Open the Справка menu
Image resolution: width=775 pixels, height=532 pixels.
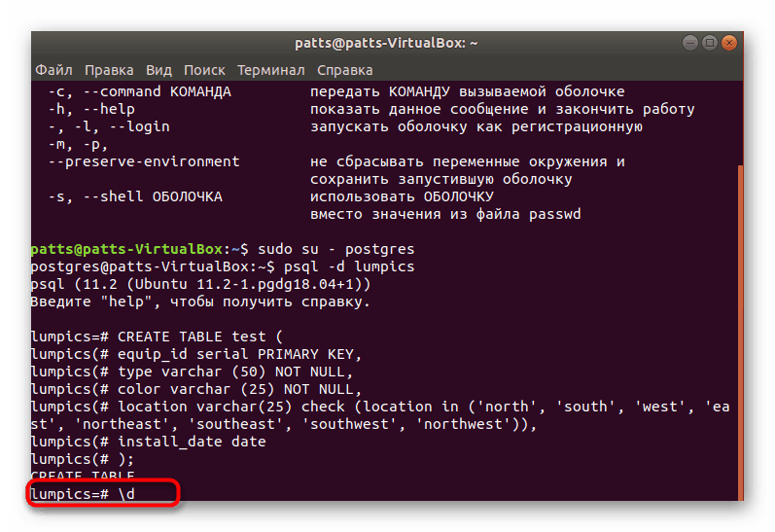[x=344, y=70]
